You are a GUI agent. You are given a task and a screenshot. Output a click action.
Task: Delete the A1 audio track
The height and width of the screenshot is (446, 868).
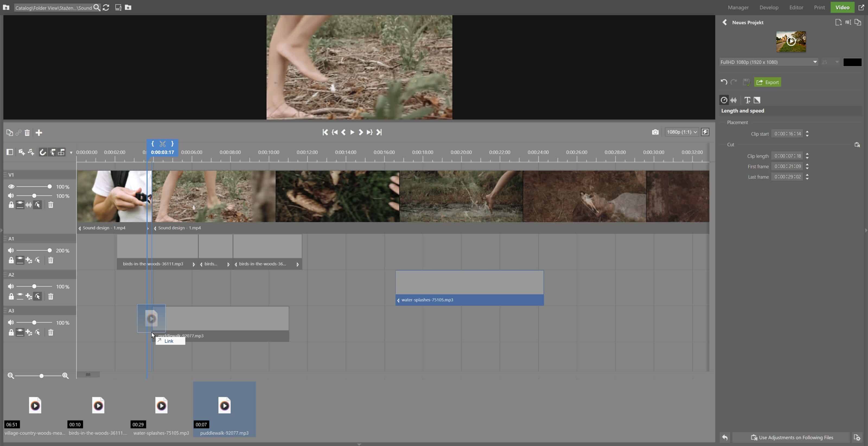[50, 260]
